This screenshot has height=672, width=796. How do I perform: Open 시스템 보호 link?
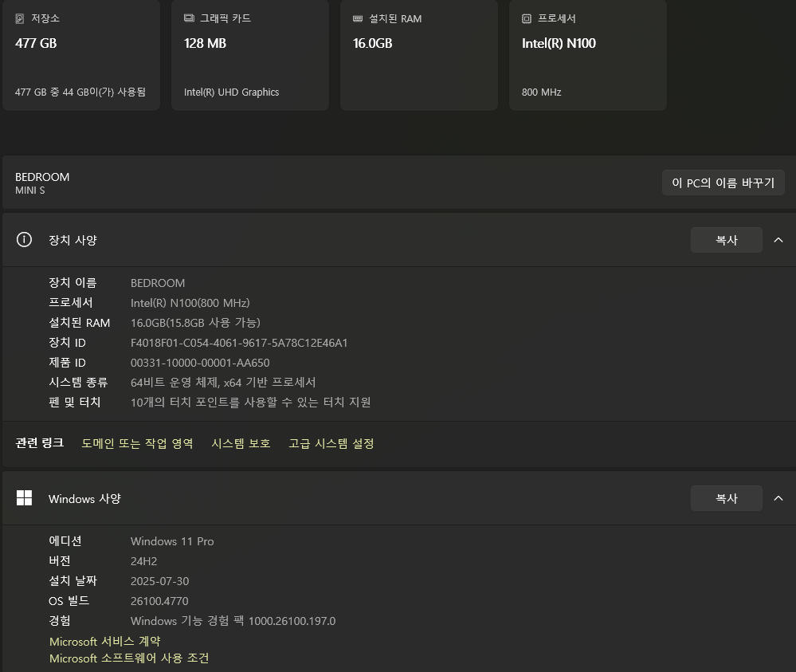[241, 443]
